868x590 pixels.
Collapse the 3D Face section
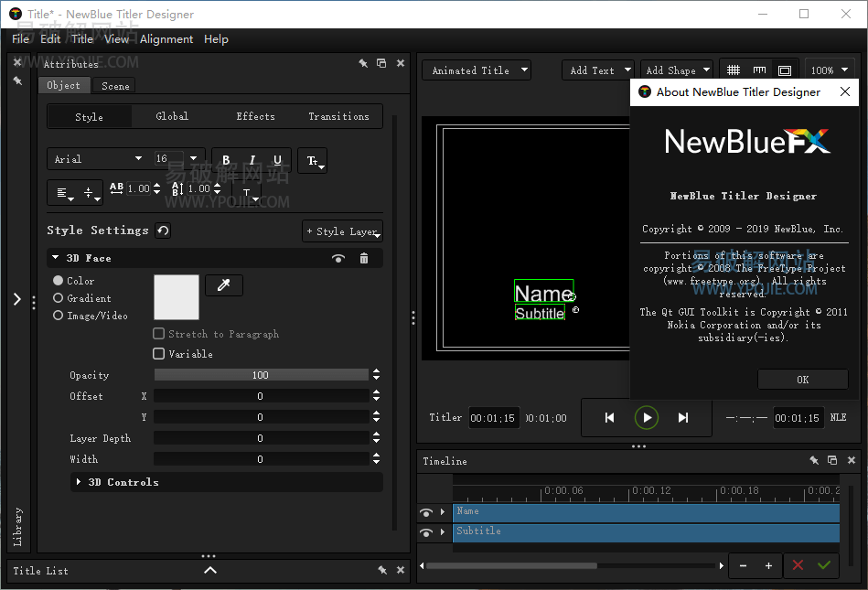click(56, 258)
